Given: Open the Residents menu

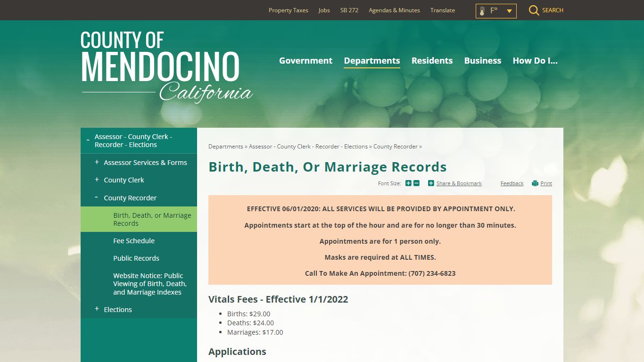Looking at the screenshot, I should tap(432, 61).
